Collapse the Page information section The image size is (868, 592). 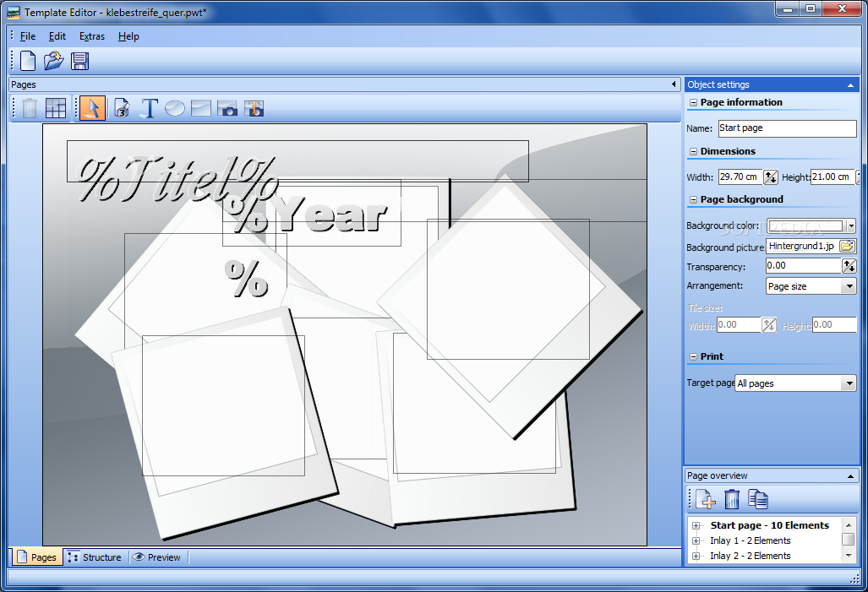693,103
